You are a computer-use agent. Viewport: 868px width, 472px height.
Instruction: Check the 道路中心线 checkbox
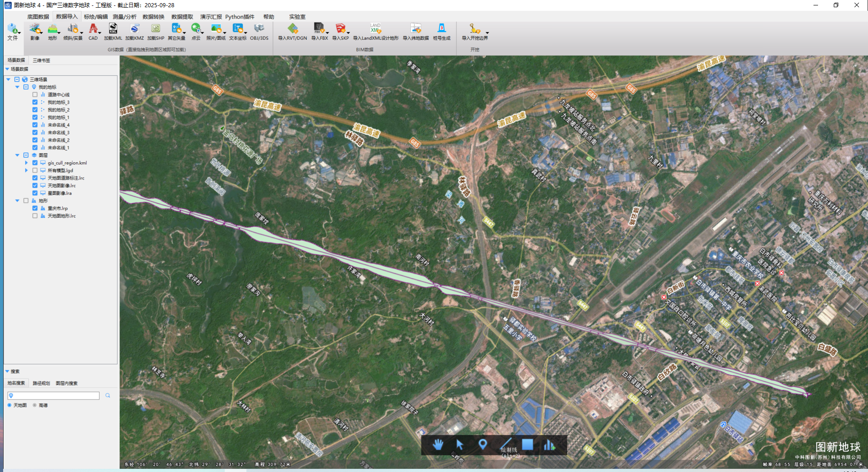tap(35, 95)
